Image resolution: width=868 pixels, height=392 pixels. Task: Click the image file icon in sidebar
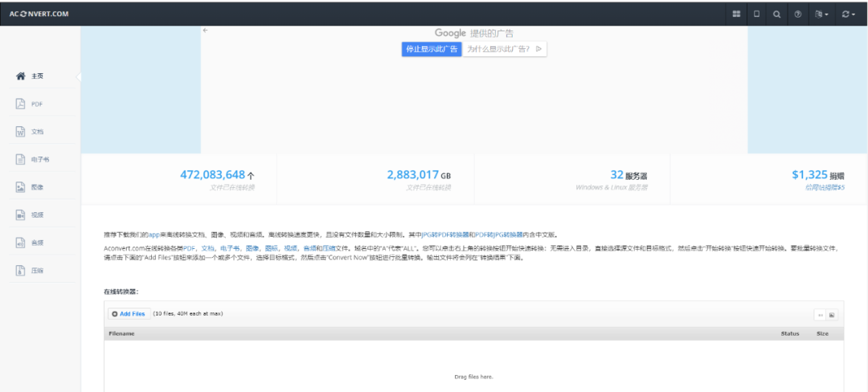[20, 187]
